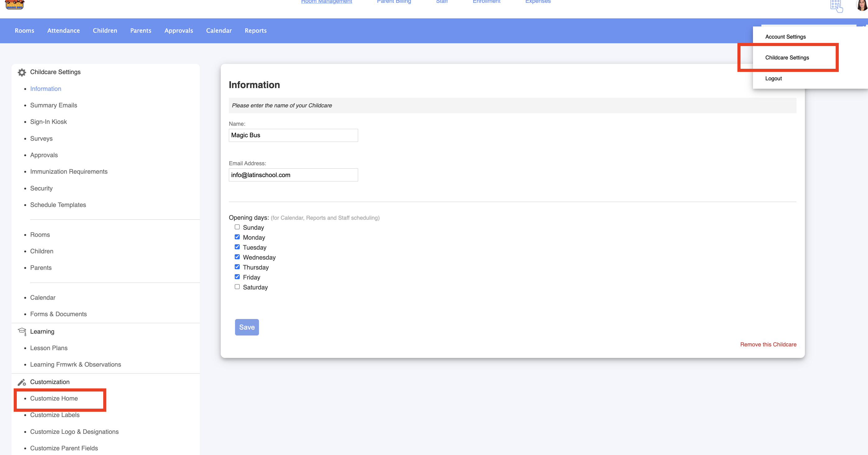The image size is (868, 455).
Task: Open the Reports tab
Action: point(256,31)
